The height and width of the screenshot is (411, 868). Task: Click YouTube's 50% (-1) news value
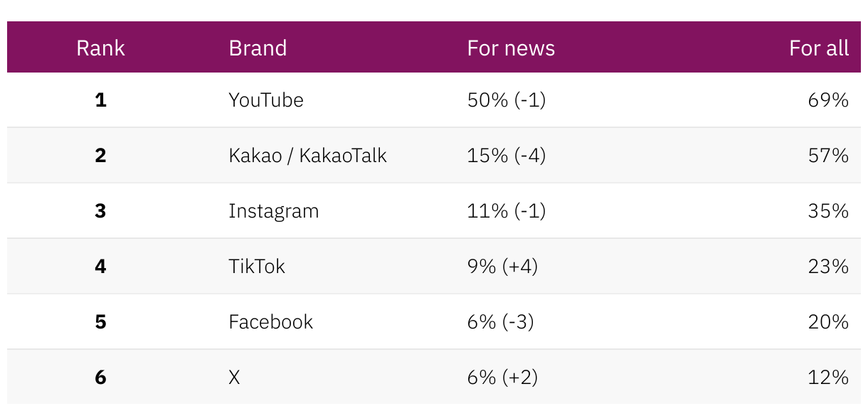click(x=507, y=100)
